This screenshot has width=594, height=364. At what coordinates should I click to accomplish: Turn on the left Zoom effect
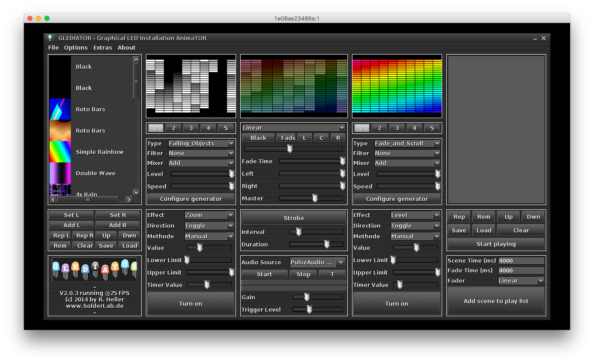[x=190, y=303]
